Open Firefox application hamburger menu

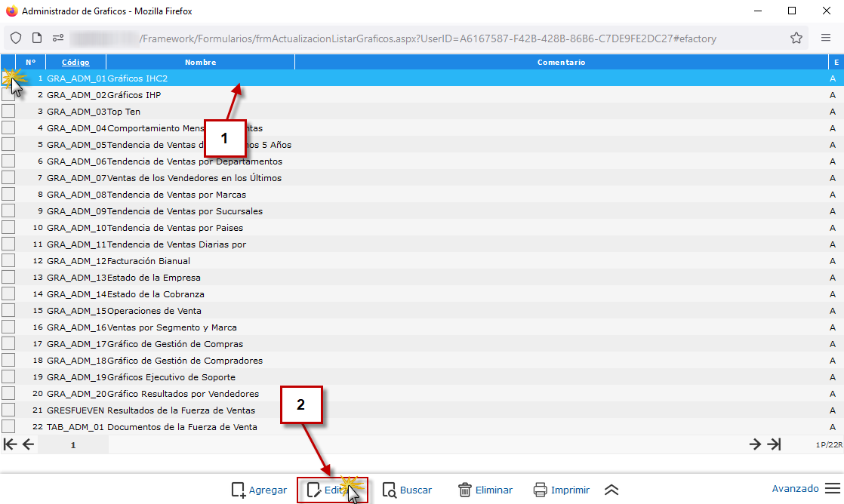(x=826, y=38)
